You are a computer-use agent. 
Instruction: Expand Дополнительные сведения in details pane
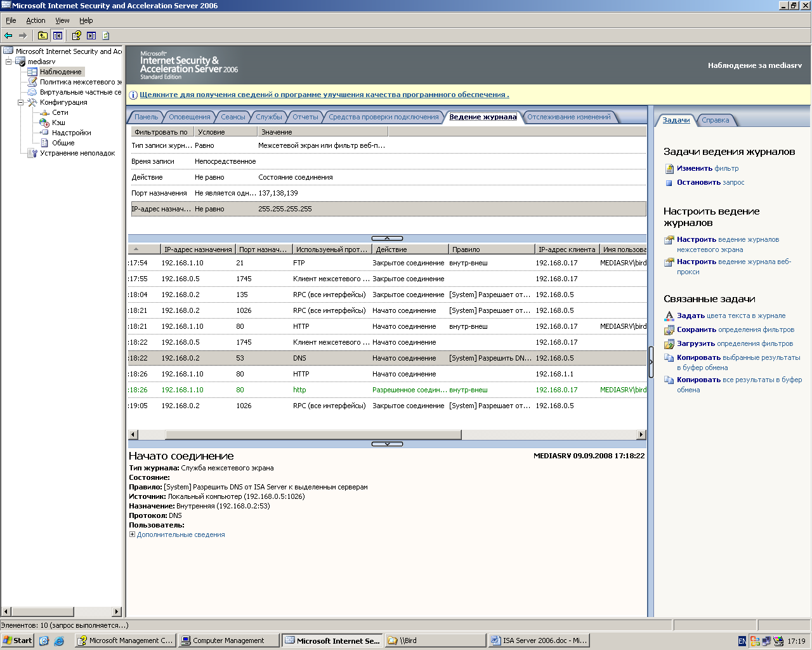coord(132,534)
